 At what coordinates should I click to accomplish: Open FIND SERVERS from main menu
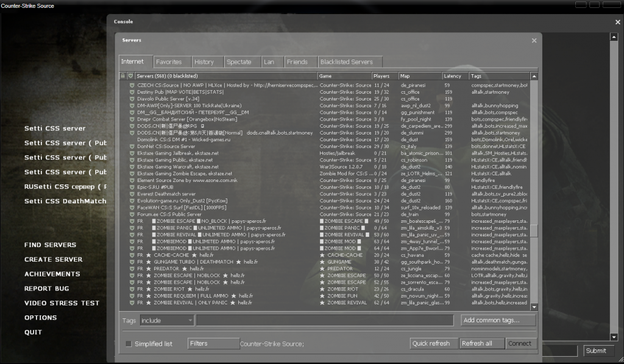50,245
